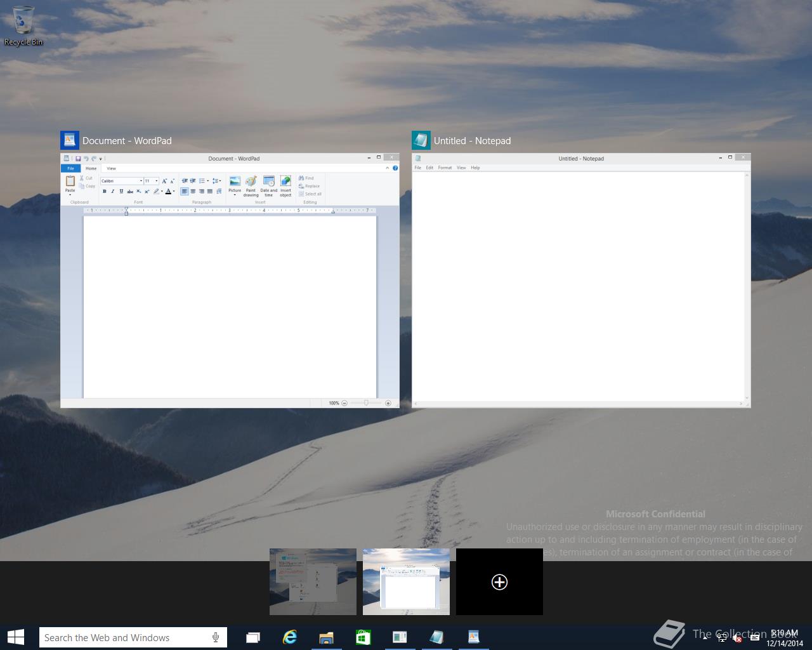Open the WordPad File tab
This screenshot has width=812, height=650.
click(x=70, y=168)
